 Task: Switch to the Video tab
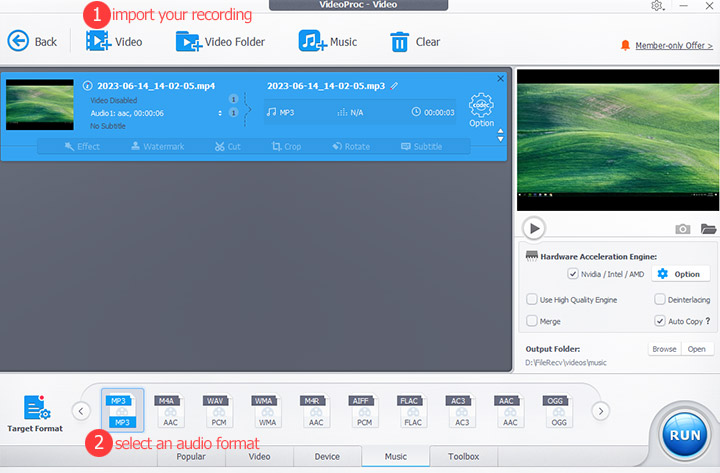point(259,456)
